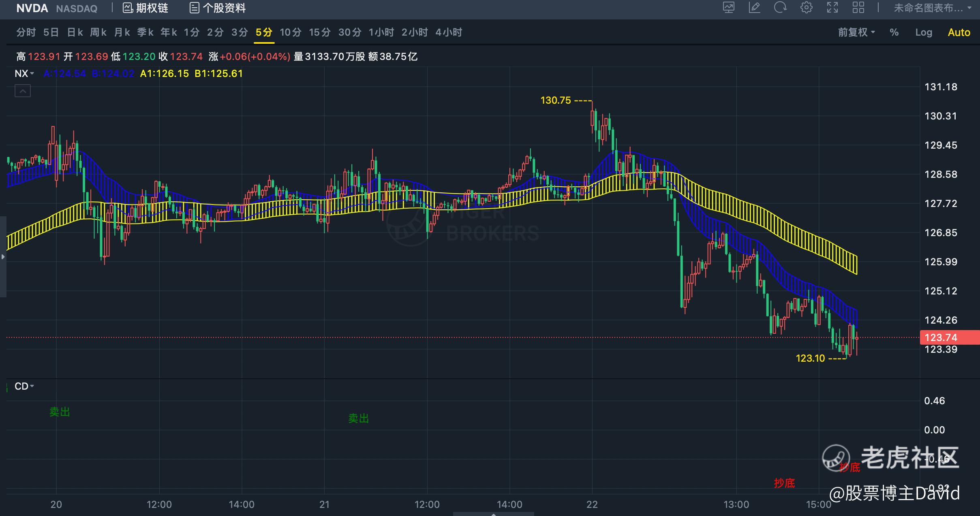The height and width of the screenshot is (516, 980).
Task: Click the 期权链 options chain icon button
Action: tap(146, 8)
